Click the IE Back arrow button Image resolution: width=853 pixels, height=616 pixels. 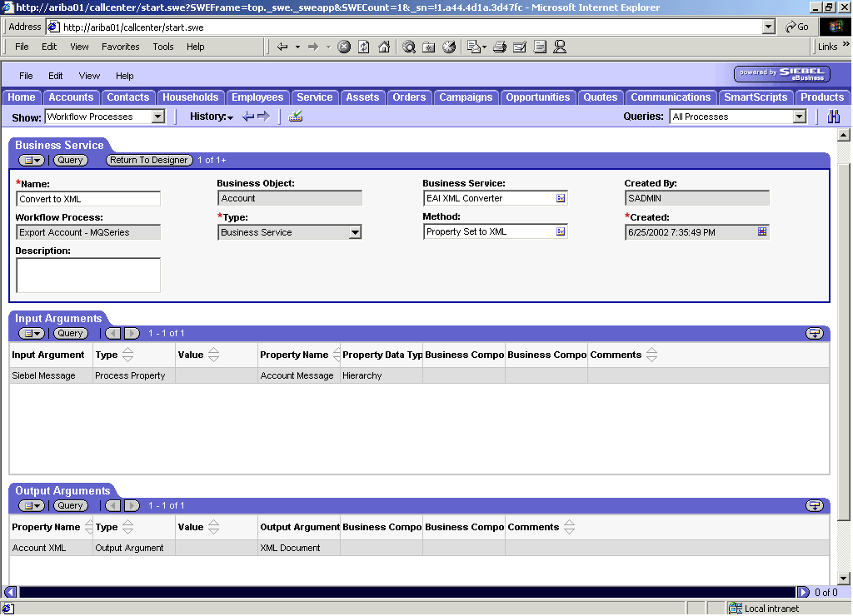click(x=282, y=47)
